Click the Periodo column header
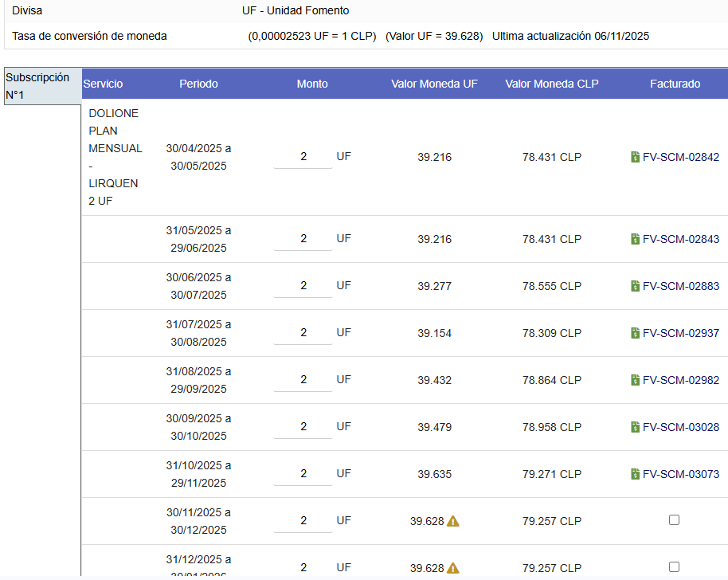Image resolution: width=728 pixels, height=580 pixels. tap(198, 84)
